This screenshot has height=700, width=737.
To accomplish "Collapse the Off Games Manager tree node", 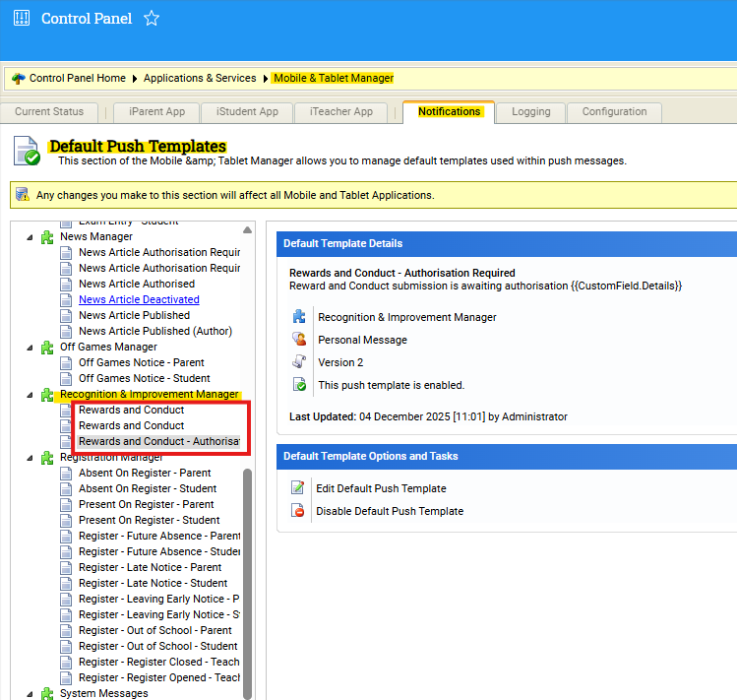I will 30,349.
